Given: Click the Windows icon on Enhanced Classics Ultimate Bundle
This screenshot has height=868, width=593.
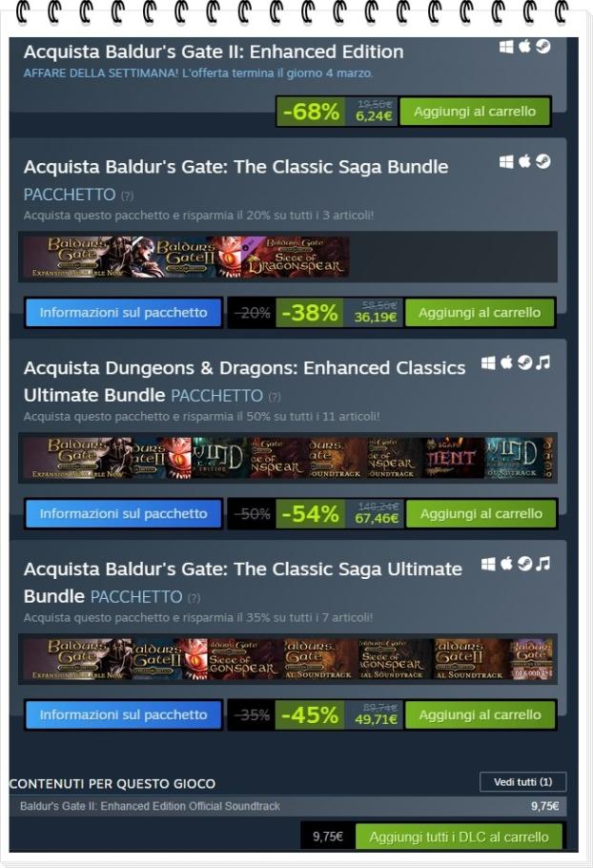Looking at the screenshot, I should tap(488, 363).
